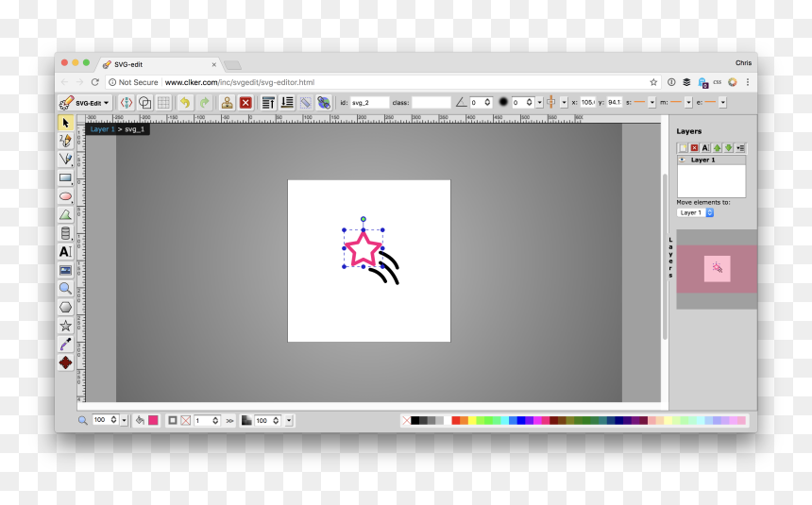
Task: Delete layer with red X in Layers
Action: click(694, 148)
